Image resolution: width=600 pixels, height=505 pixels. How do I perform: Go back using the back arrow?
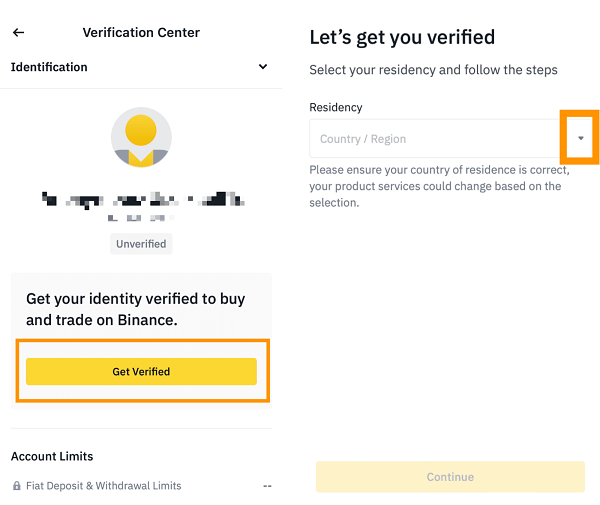click(18, 33)
